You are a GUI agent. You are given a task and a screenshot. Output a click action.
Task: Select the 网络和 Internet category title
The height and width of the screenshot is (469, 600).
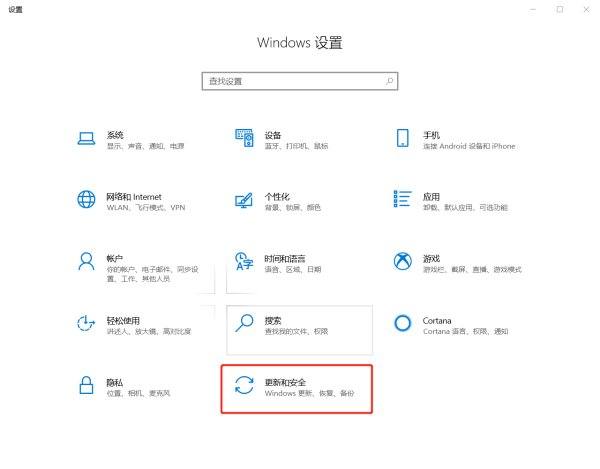(134, 197)
